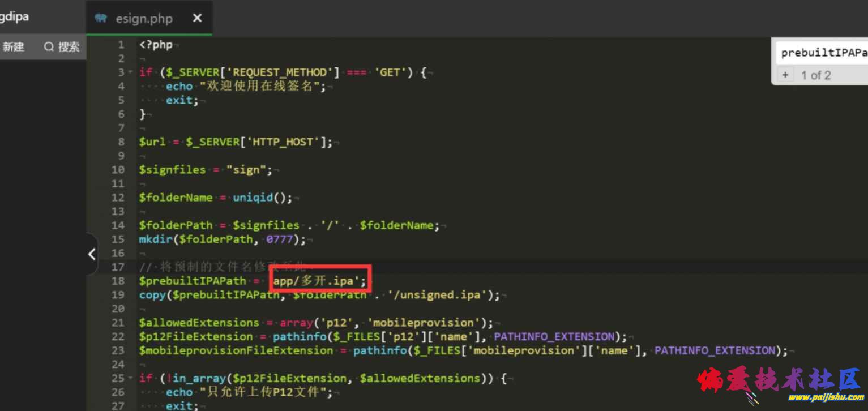
Task: Click the magnifier icon beside 搜索
Action: click(x=49, y=47)
